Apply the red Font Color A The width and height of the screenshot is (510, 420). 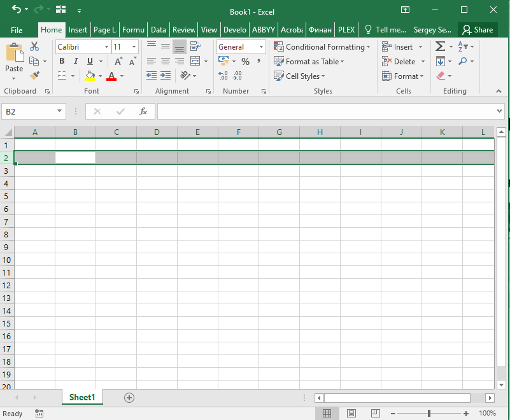(x=111, y=76)
